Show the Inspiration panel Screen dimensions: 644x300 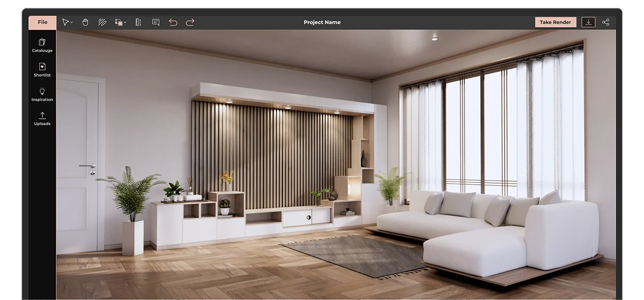pos(42,94)
